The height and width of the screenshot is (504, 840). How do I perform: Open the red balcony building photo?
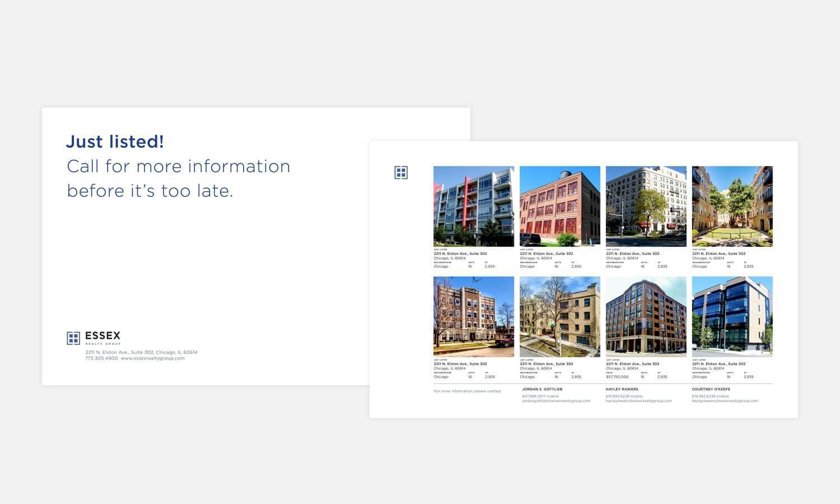click(x=473, y=206)
